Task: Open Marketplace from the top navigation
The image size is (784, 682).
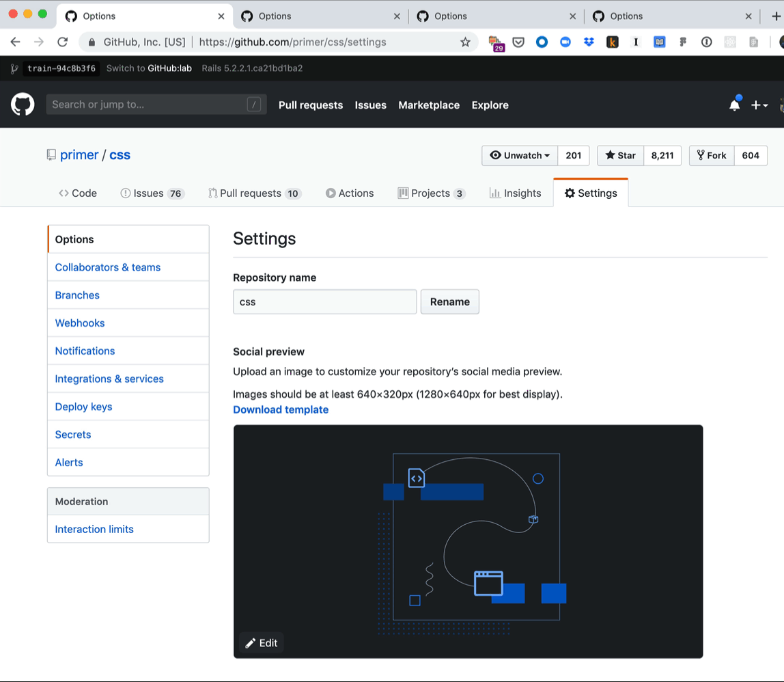Action: 429,105
